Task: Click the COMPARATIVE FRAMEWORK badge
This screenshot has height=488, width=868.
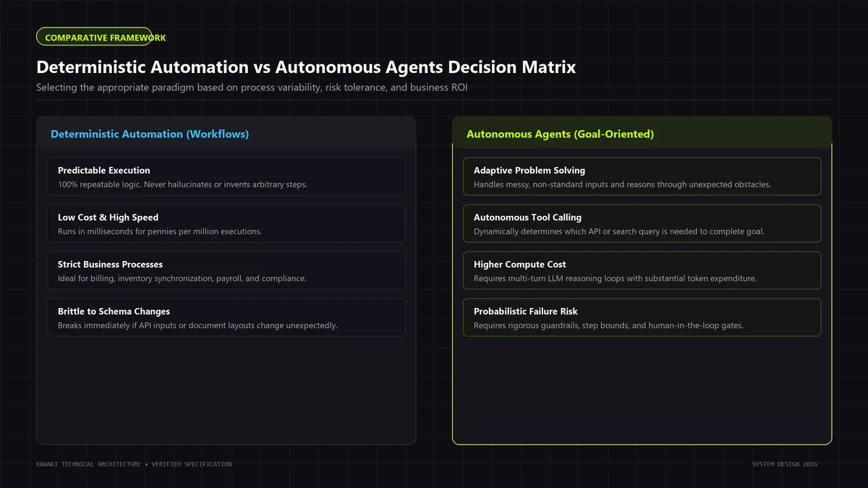Action: 94,37
